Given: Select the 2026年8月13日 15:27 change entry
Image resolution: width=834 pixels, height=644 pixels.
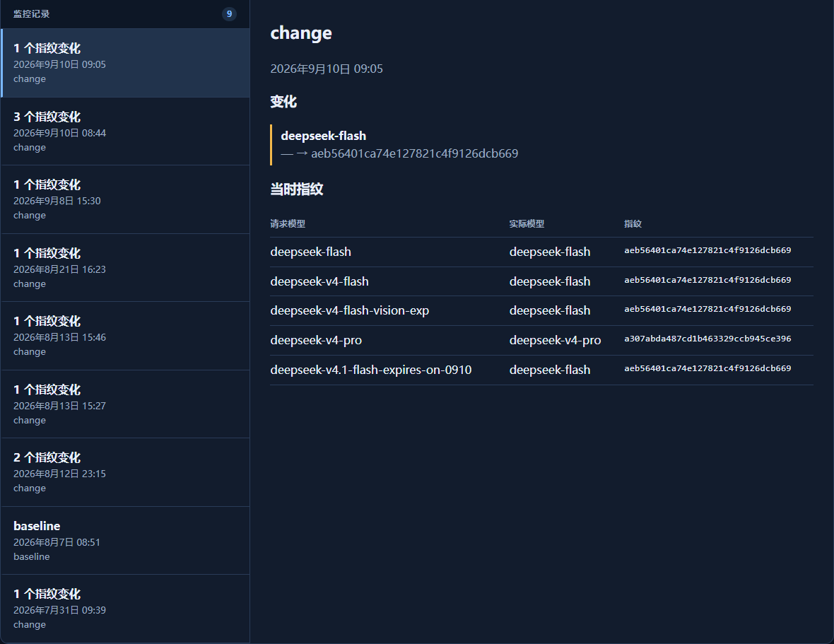Looking at the screenshot, I should tap(126, 404).
